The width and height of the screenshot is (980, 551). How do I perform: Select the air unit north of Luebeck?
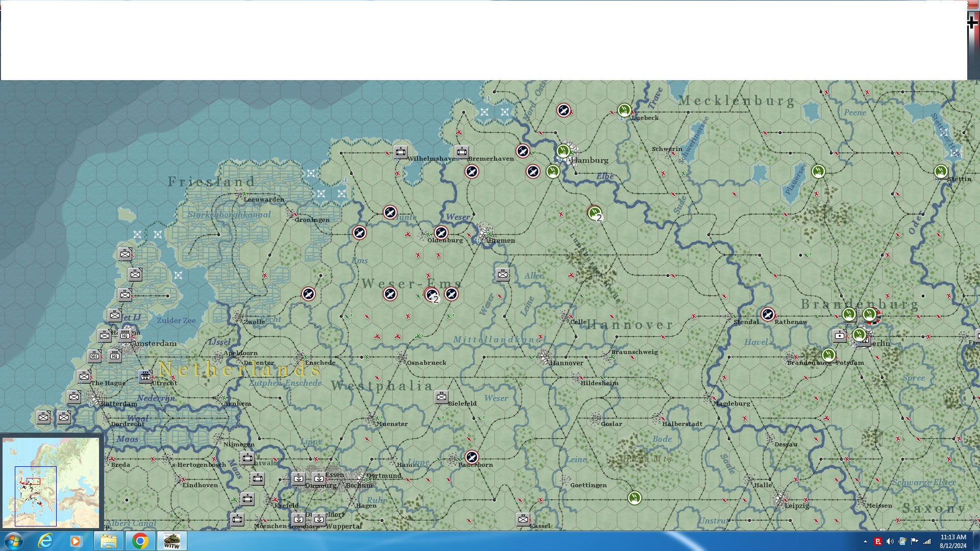pyautogui.click(x=563, y=110)
